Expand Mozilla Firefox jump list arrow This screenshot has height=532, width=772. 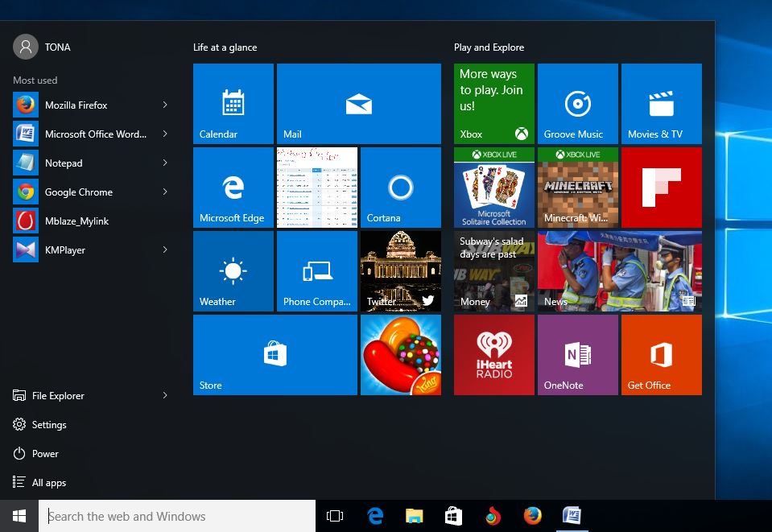[165, 105]
